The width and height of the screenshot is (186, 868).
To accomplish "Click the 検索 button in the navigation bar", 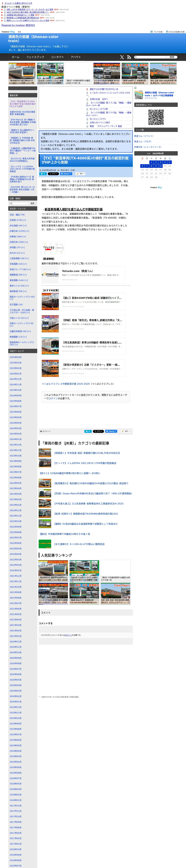I will (172, 57).
